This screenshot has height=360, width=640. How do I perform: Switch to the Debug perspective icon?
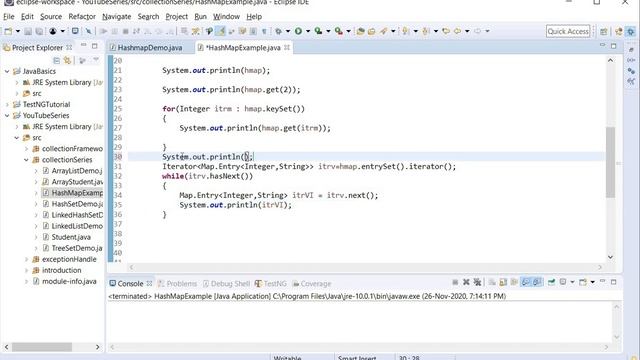click(x=631, y=32)
